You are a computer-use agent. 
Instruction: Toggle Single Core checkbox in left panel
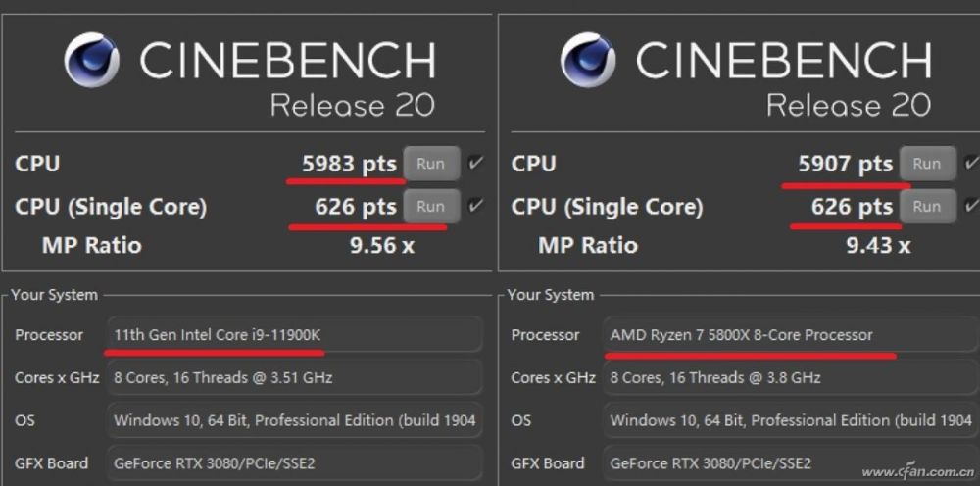476,206
